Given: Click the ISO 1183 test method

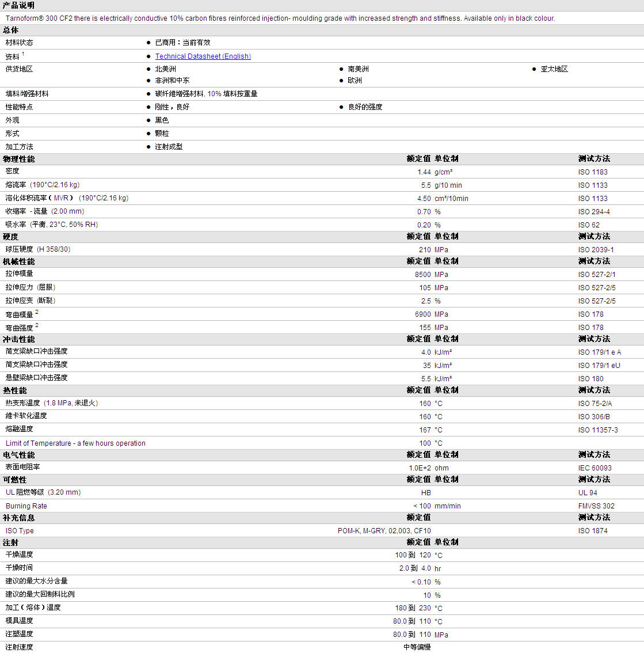Looking at the screenshot, I should [x=593, y=172].
